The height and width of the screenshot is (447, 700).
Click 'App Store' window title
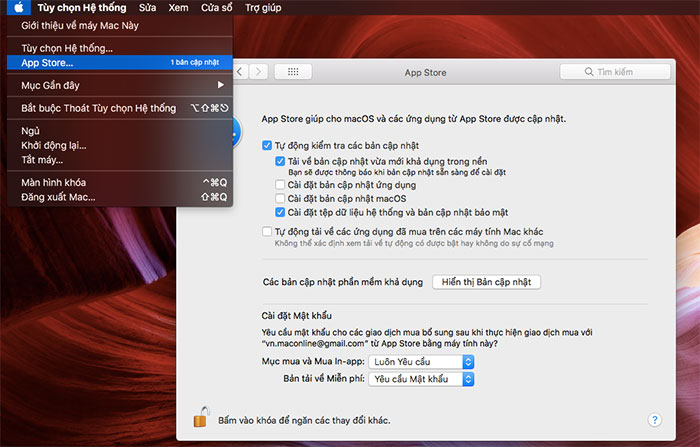point(425,72)
